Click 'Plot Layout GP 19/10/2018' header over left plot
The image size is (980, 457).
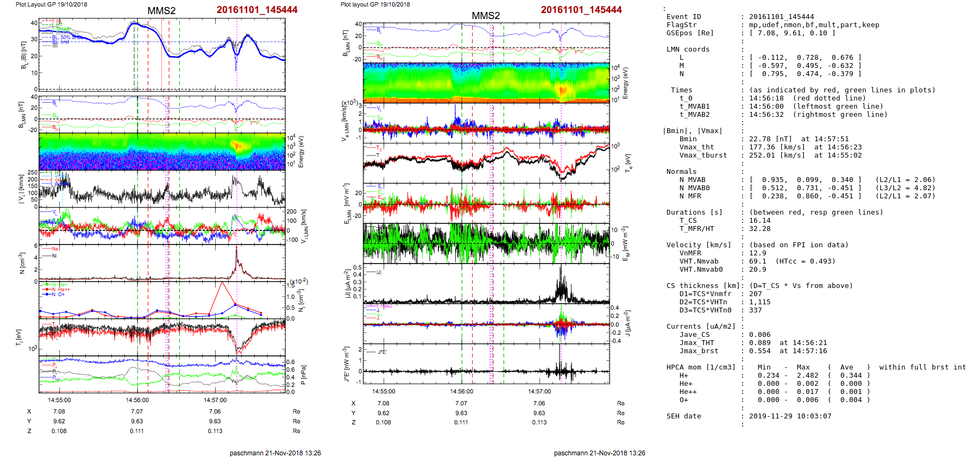[51, 4]
